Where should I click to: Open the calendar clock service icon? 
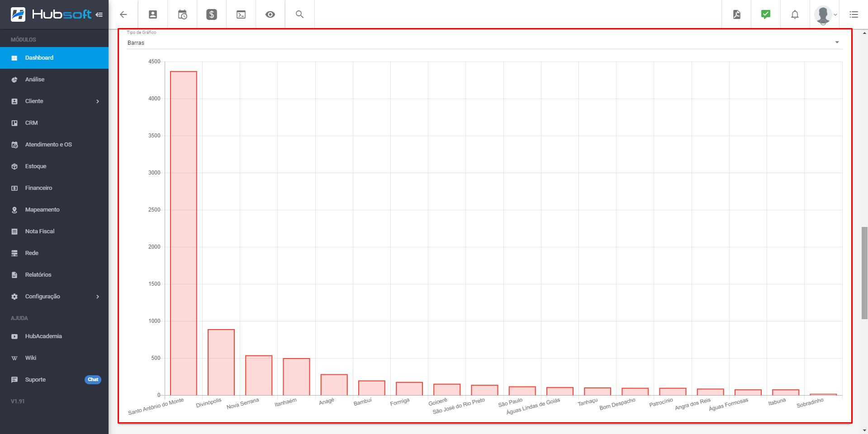click(182, 14)
